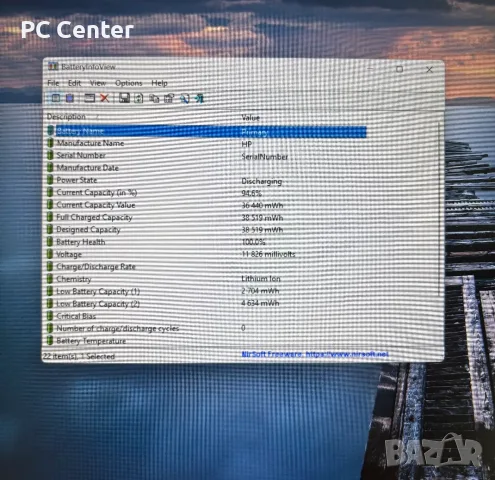Viewport: 495px width, 480px height.
Task: Click the 11 826 millivolts value
Action: coord(268,254)
